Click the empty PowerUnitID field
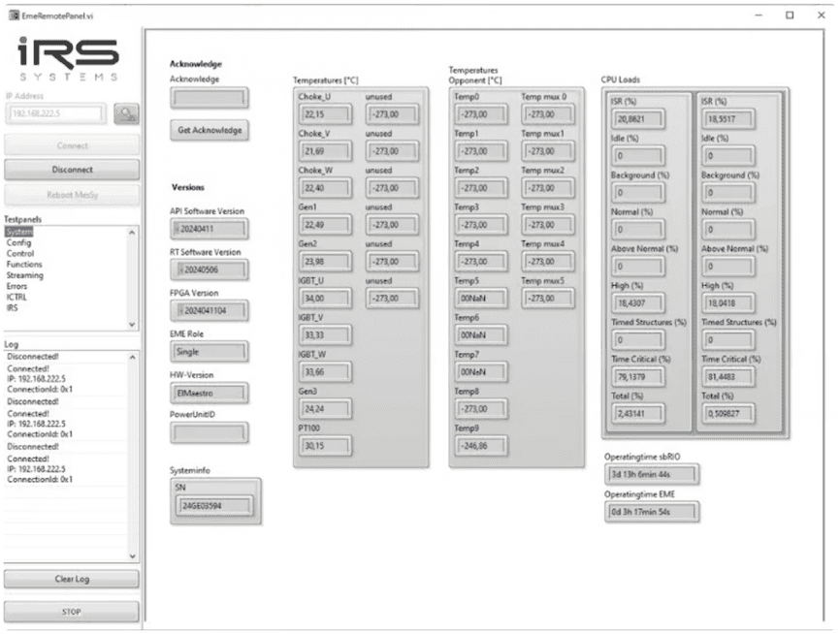Screen dimensions: 840x634 [x=210, y=432]
